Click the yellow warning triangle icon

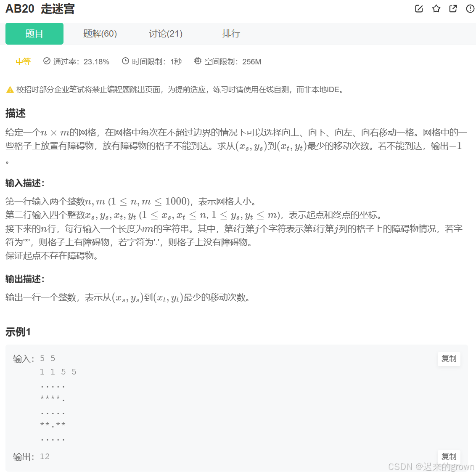(x=10, y=90)
